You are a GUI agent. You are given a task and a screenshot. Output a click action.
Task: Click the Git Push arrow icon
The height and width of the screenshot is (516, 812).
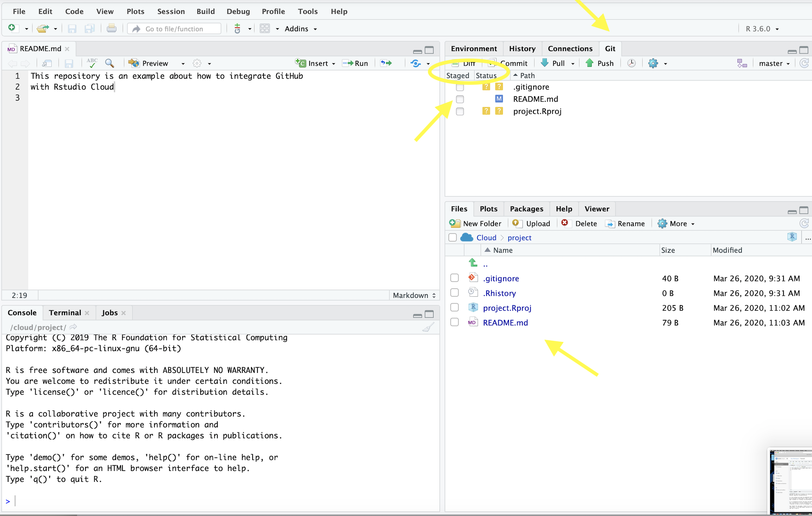point(589,63)
